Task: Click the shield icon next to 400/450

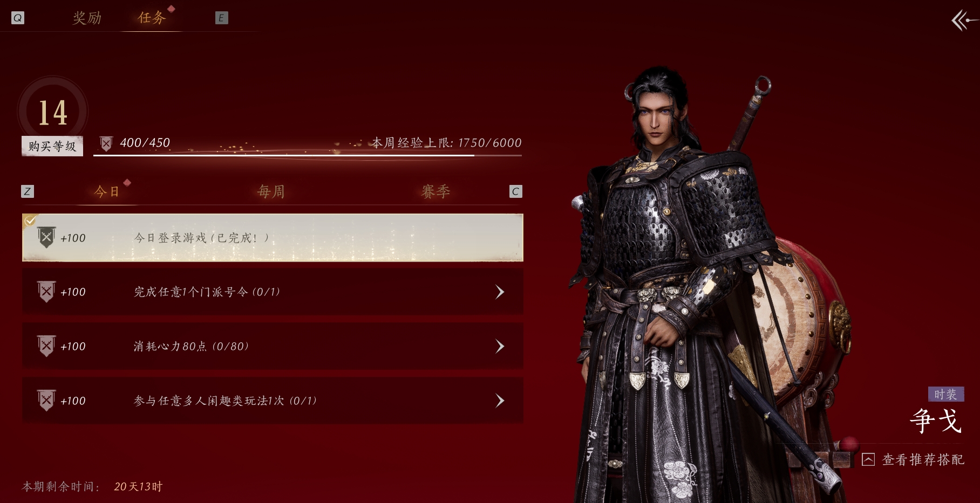Action: [x=106, y=143]
